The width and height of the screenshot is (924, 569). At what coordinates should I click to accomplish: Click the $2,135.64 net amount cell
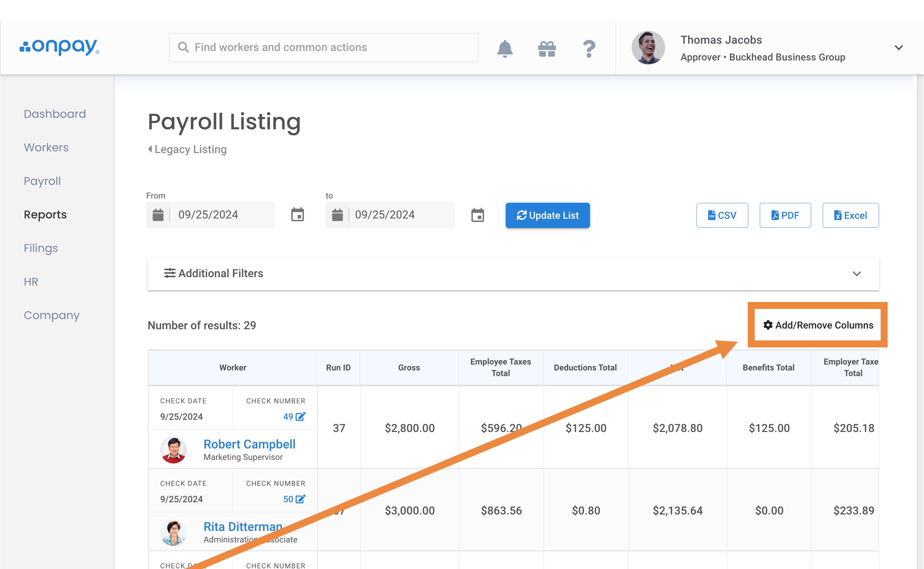pos(678,510)
